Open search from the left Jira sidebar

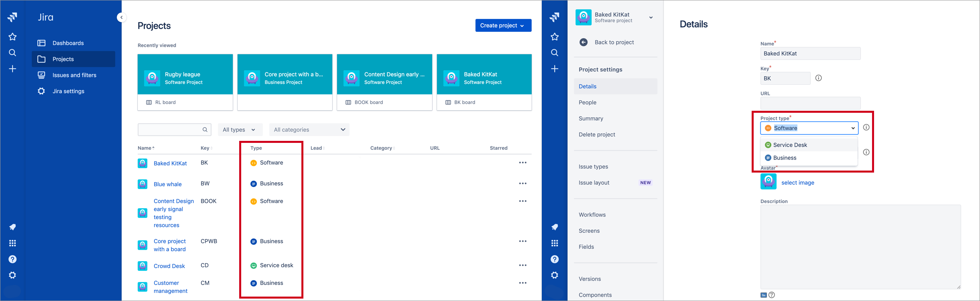point(12,53)
